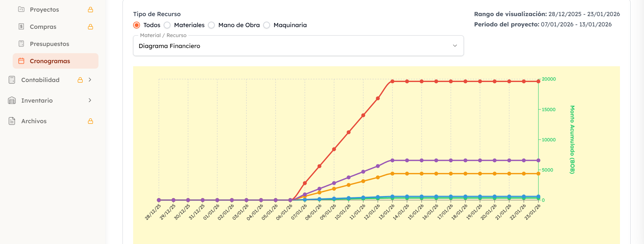Click the Contabilidad calculator icon
The height and width of the screenshot is (244, 644).
(12, 80)
